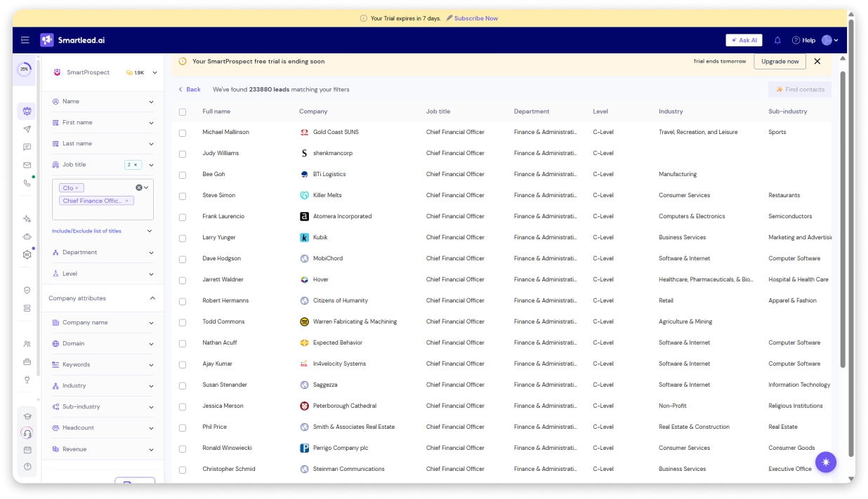The height and width of the screenshot is (499, 868).
Task: Remove the Chief Finance Officer tag
Action: pyautogui.click(x=126, y=201)
